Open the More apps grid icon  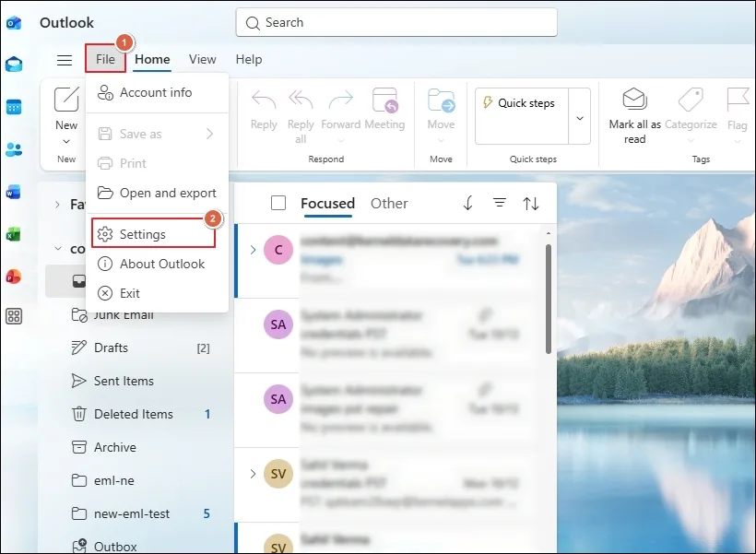pos(14,316)
